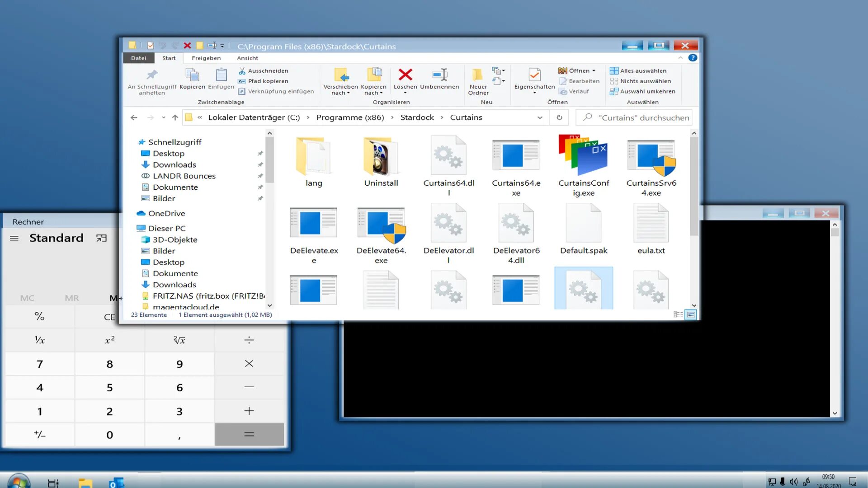Switch to details view in status bar
868x488 pixels.
click(678, 314)
